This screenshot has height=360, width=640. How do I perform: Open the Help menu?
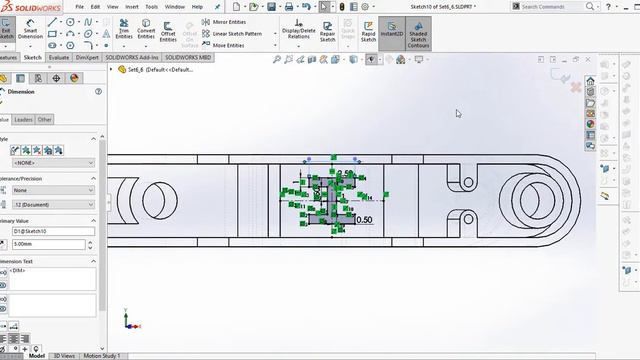[x=197, y=7]
